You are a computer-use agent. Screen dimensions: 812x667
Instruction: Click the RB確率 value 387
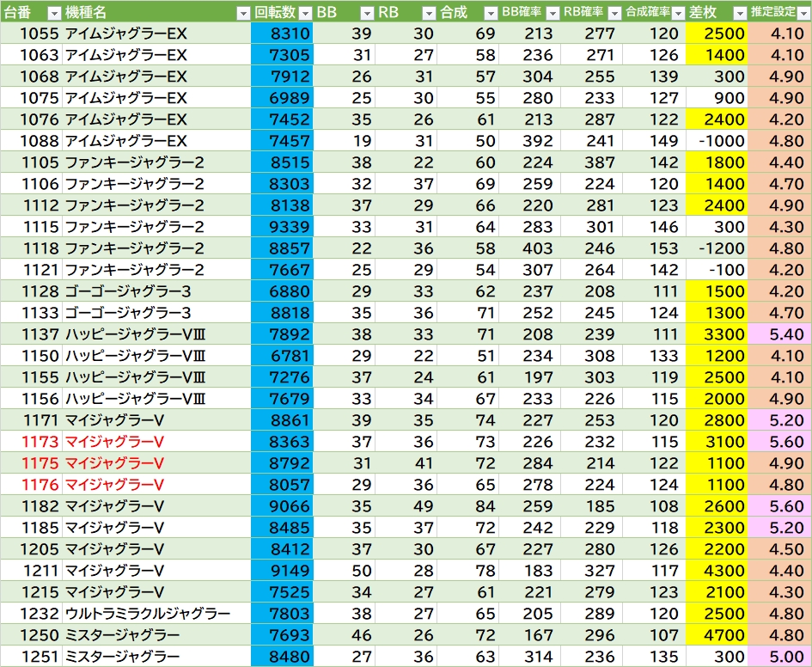600,162
